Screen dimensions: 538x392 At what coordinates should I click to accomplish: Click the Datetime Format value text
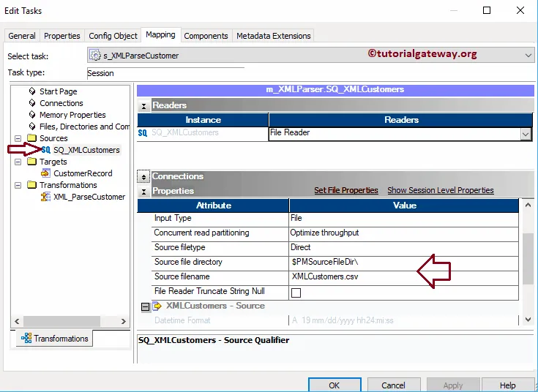343,320
